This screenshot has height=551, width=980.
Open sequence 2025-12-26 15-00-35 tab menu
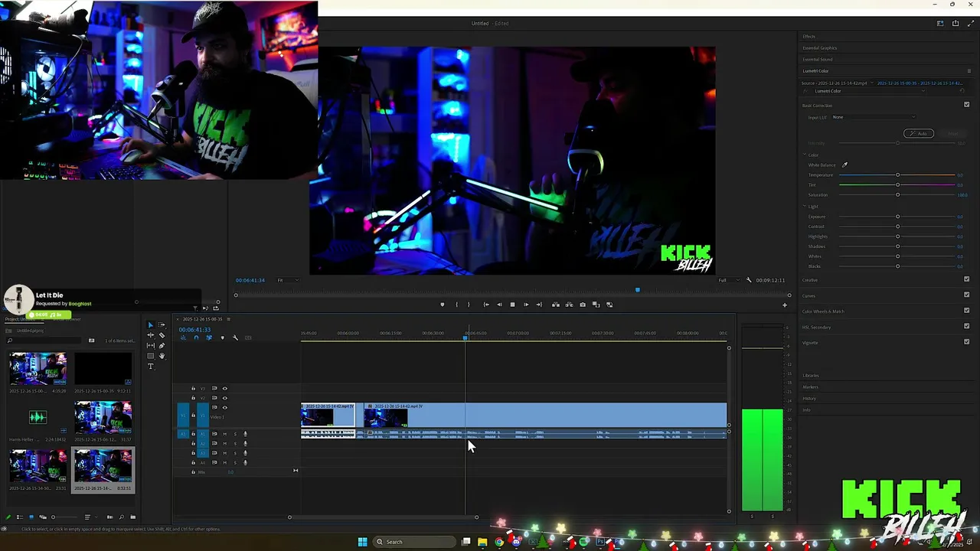click(x=228, y=319)
